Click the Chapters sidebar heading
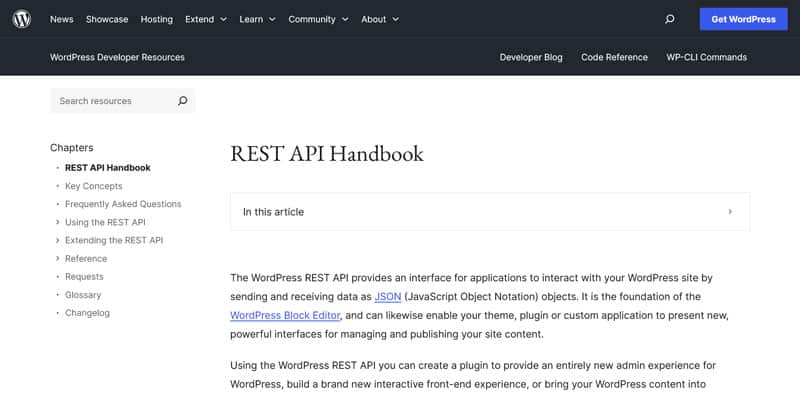Viewport: 800px width, 397px height. click(71, 147)
